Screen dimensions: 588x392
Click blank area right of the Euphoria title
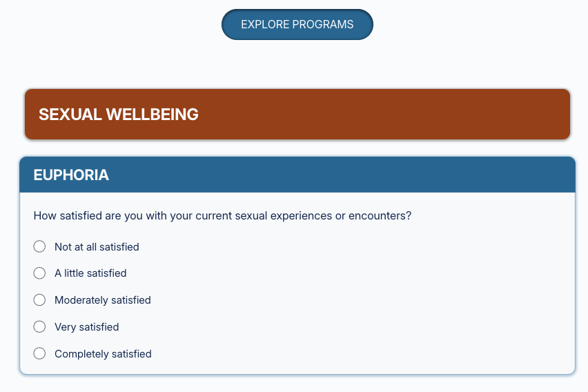click(345, 175)
